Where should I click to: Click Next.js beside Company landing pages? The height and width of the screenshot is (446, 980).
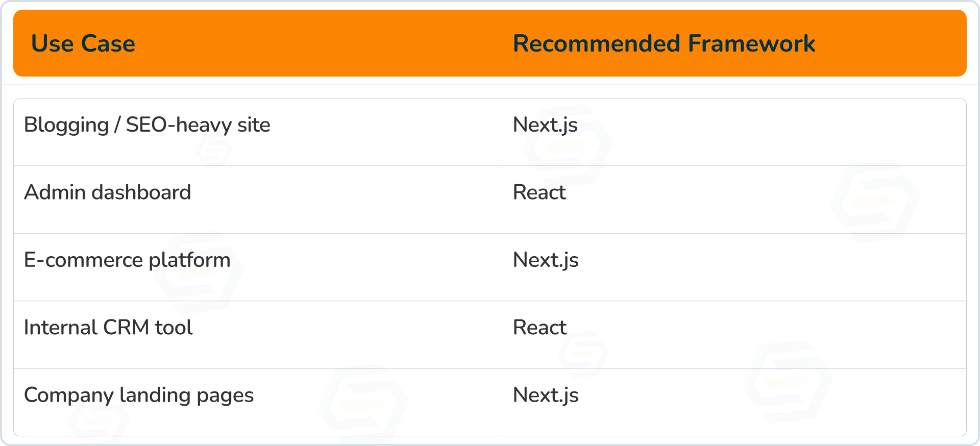pyautogui.click(x=546, y=395)
